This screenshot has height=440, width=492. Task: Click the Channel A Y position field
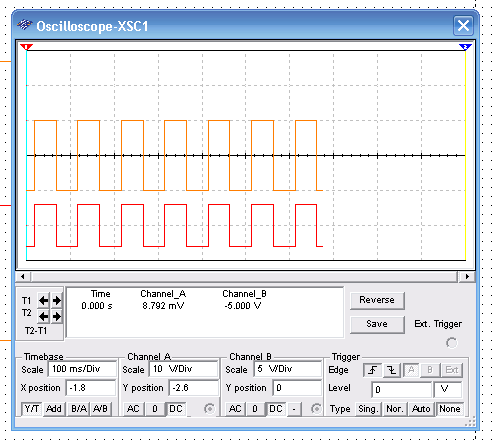coord(193,388)
